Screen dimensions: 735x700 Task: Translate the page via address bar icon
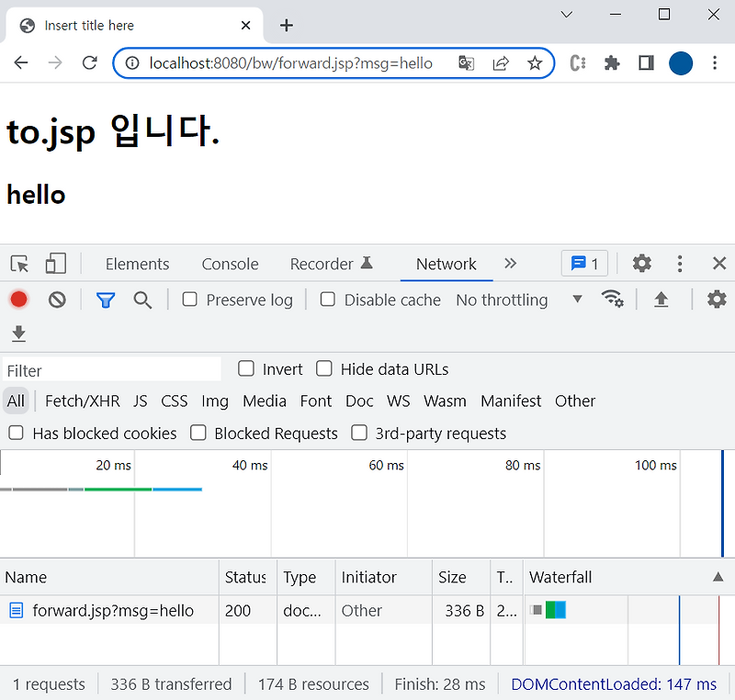pyautogui.click(x=466, y=62)
